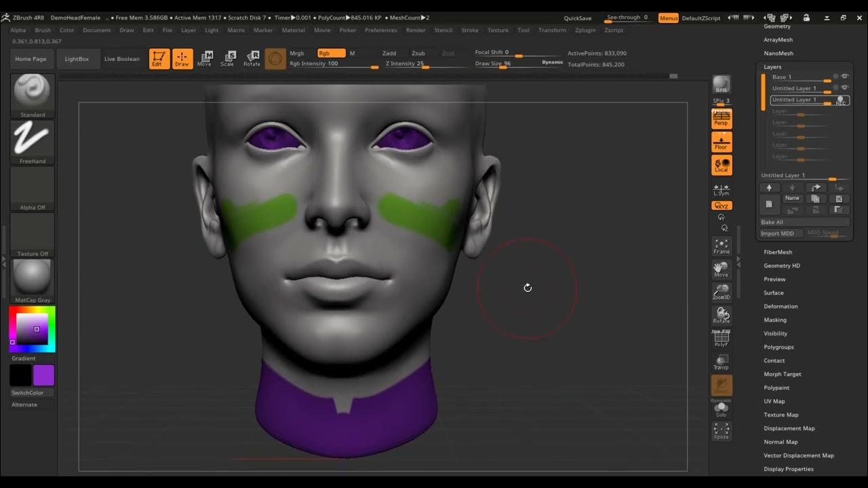
Task: Expand the Surface subpalette
Action: click(x=774, y=293)
